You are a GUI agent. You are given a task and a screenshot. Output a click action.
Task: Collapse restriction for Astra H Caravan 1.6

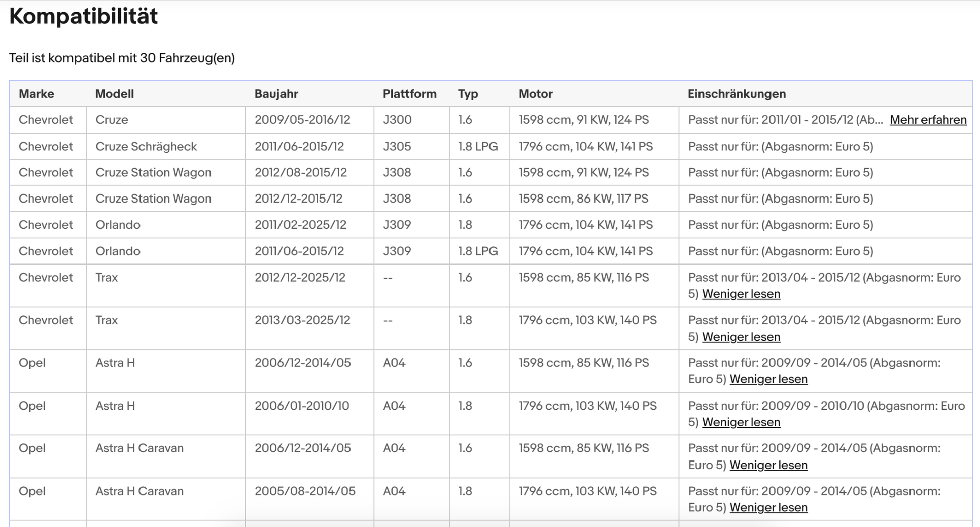tap(768, 465)
